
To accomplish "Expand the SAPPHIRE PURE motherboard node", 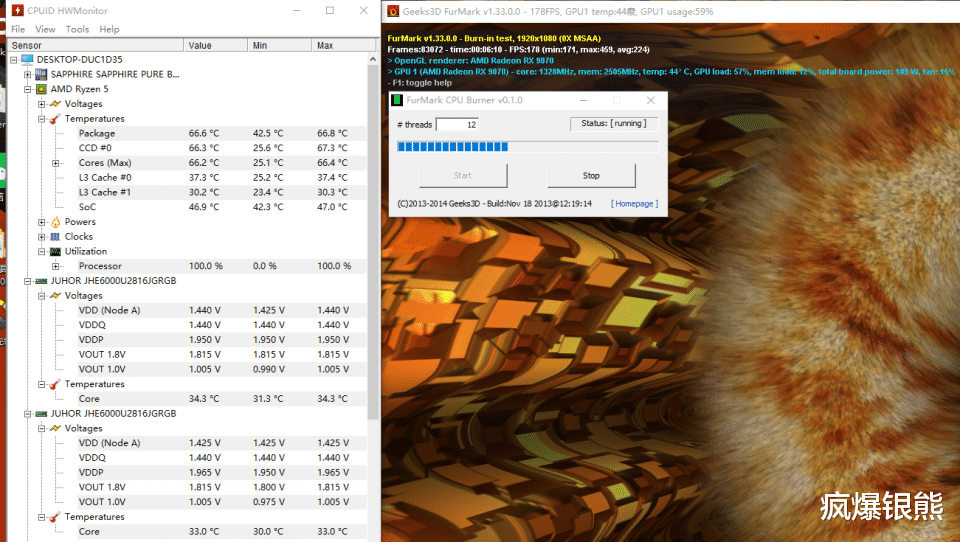I will pyautogui.click(x=28, y=75).
